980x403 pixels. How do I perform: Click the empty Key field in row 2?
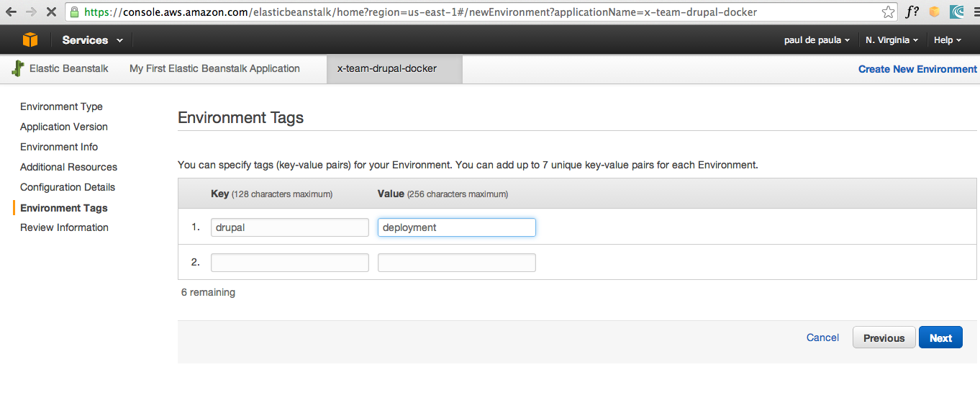click(290, 263)
